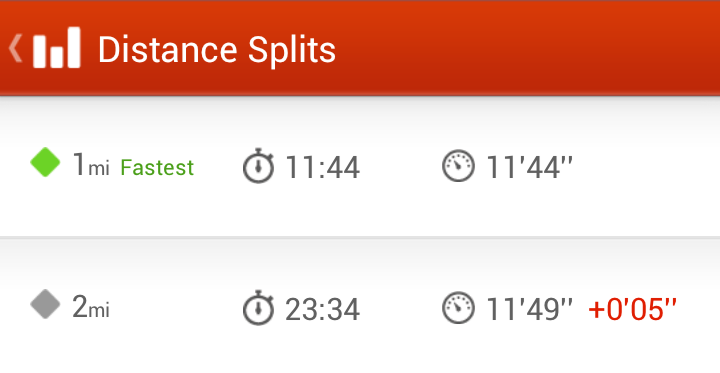Open the second mile split row
This screenshot has width=720, height=373.
pos(360,306)
